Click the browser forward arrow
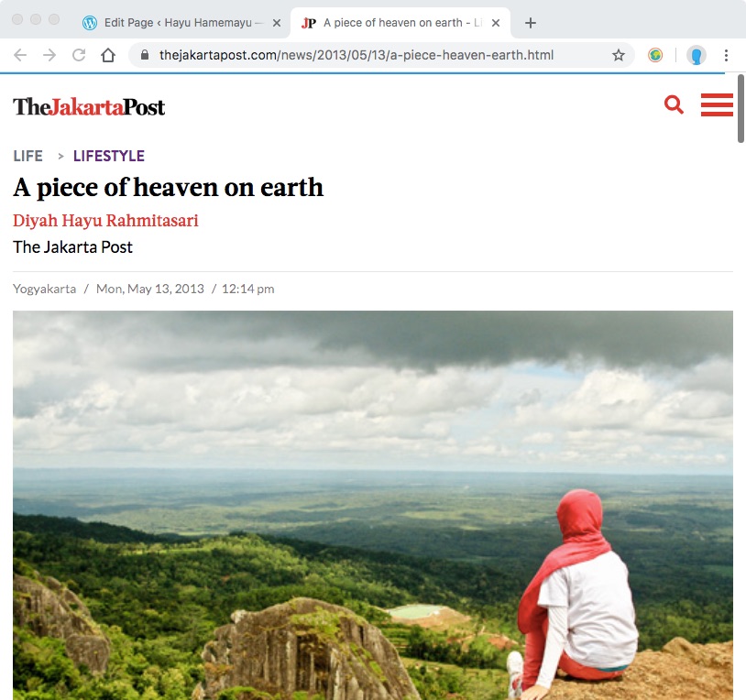 pos(49,55)
